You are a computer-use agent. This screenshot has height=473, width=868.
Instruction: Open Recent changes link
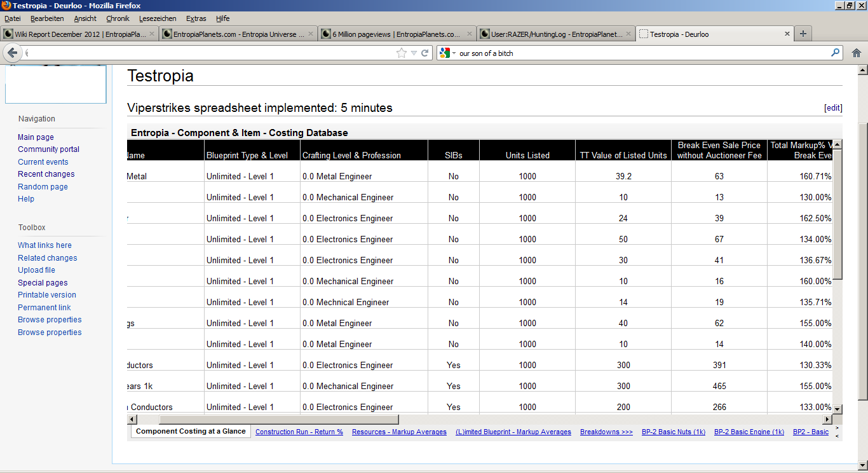[x=46, y=174]
